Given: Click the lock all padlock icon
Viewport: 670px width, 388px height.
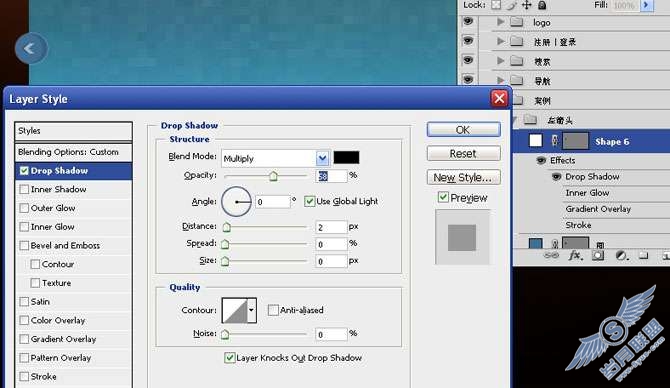Looking at the screenshot, I should 542,5.
